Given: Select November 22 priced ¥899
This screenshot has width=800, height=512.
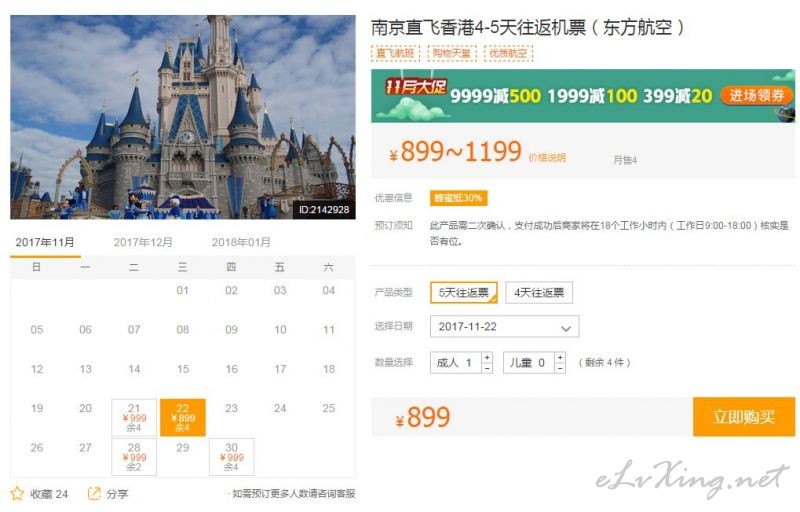Looking at the screenshot, I should pos(183,417).
